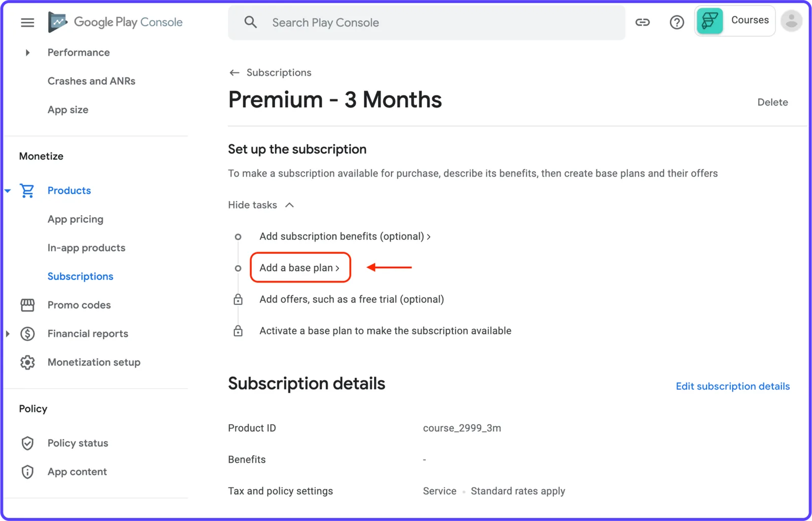Collapse the Hide tasks chevron
Viewport: 812px width, 521px height.
(x=289, y=205)
